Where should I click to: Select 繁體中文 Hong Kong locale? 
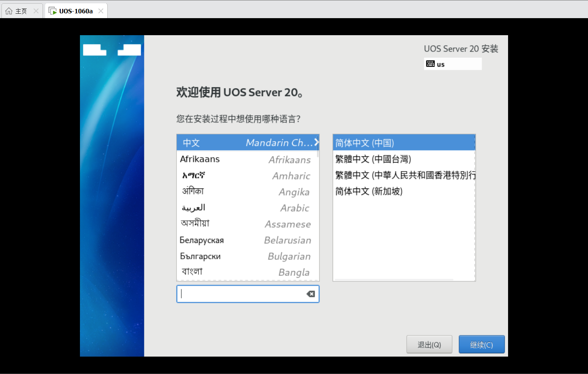pyautogui.click(x=404, y=175)
